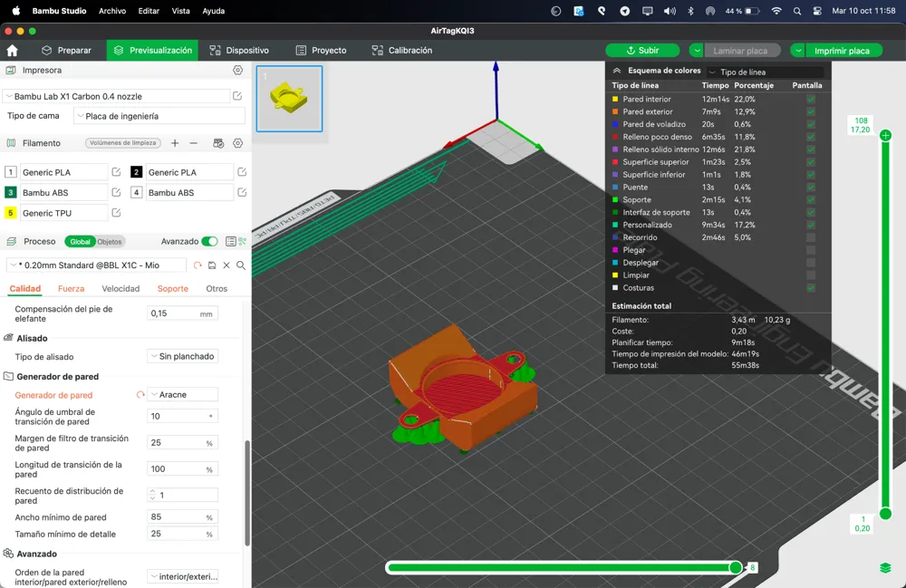Screen dimensions: 906x588
Task: Click the elephant foot compensation field
Action: click(x=182, y=313)
